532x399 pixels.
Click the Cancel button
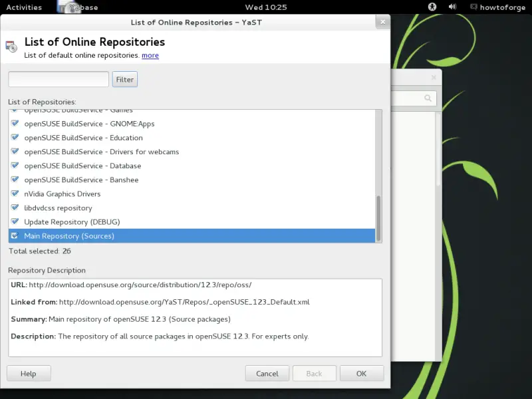267,373
